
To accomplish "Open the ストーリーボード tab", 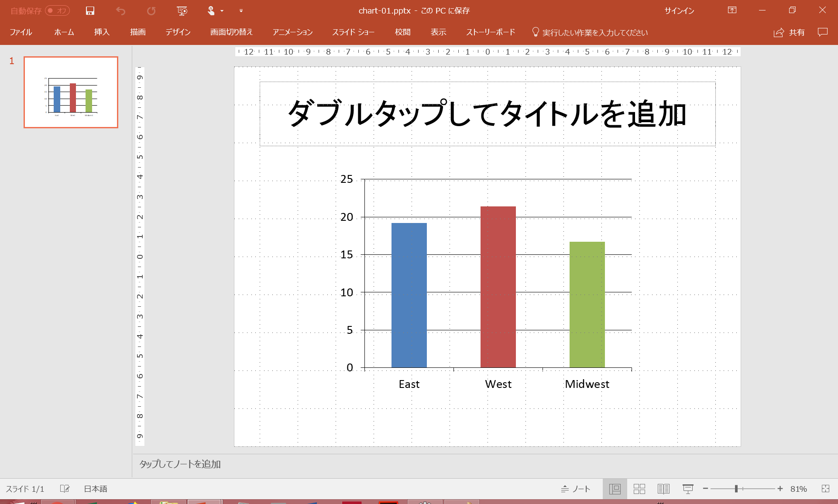I will click(490, 32).
